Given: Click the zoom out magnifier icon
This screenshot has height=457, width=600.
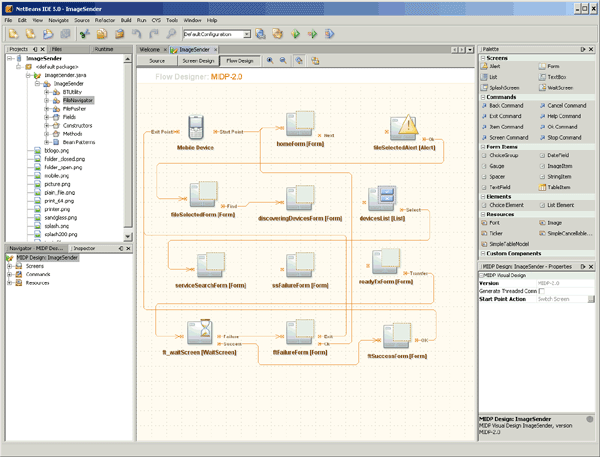Looking at the screenshot, I should tap(283, 60).
